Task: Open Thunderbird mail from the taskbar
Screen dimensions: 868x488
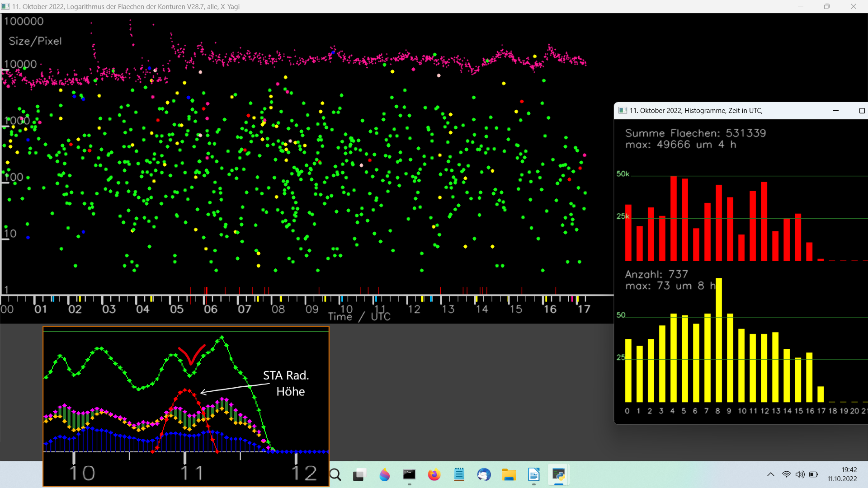Action: coord(484,475)
